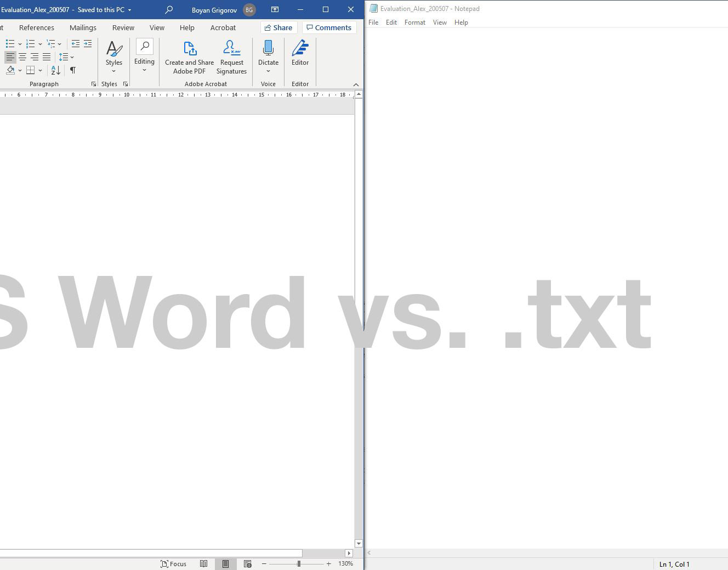The image size is (728, 570).
Task: Click the search magnifier in Word title bar
Action: [169, 9]
